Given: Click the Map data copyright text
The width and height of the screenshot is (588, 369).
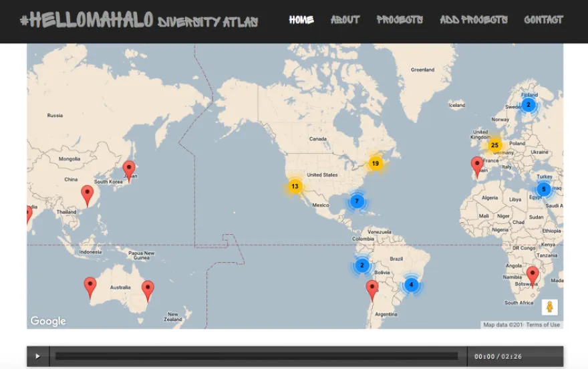Looking at the screenshot, I should point(502,325).
